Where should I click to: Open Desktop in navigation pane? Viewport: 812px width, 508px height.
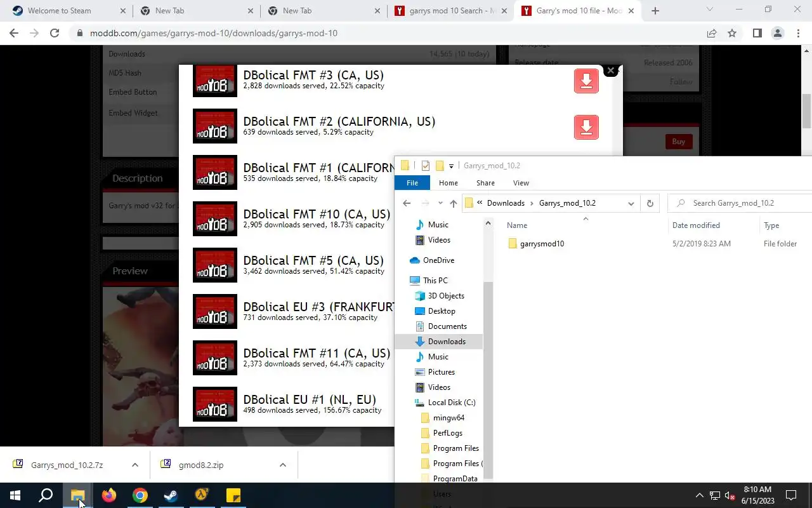point(442,311)
